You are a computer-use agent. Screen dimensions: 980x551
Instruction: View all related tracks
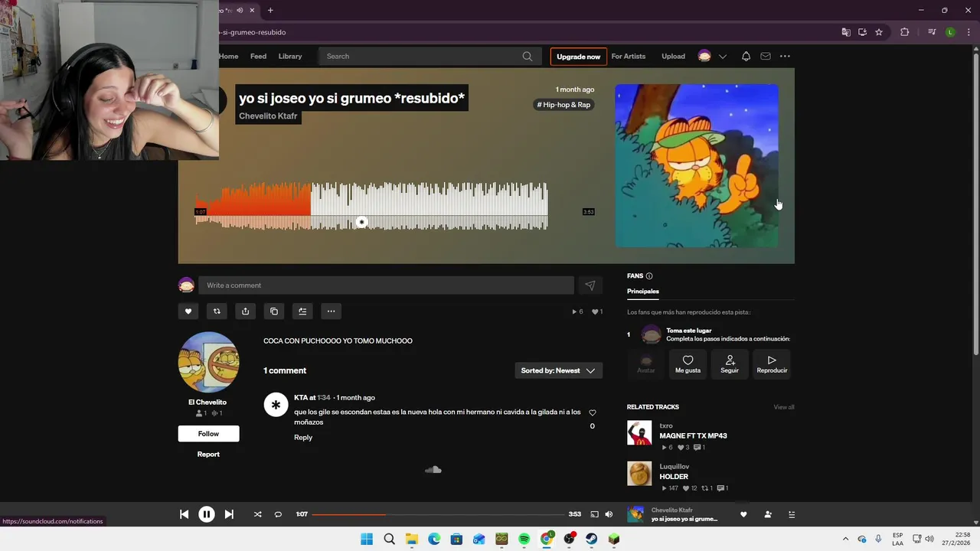click(784, 407)
